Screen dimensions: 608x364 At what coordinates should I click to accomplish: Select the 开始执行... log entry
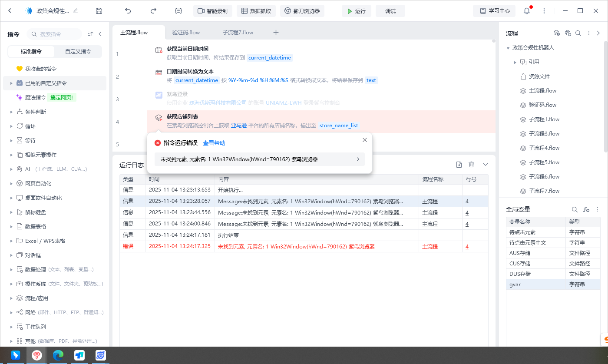pyautogui.click(x=304, y=190)
